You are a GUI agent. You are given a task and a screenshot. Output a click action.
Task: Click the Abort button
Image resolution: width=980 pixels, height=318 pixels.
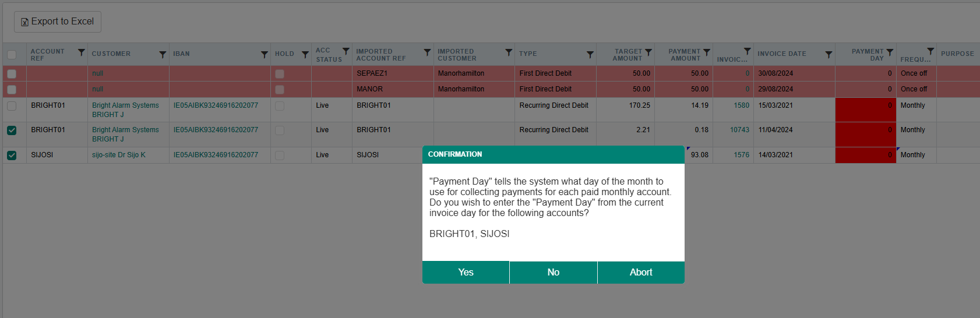(641, 273)
